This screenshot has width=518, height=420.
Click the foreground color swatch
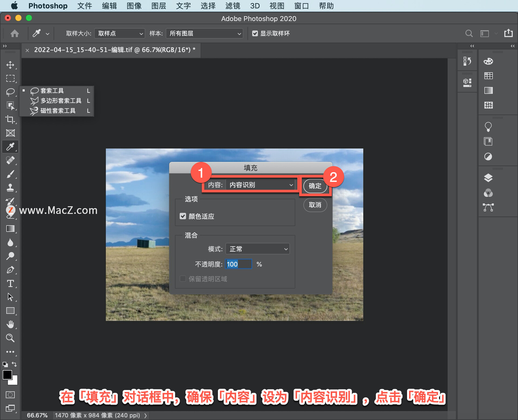pyautogui.click(x=7, y=375)
